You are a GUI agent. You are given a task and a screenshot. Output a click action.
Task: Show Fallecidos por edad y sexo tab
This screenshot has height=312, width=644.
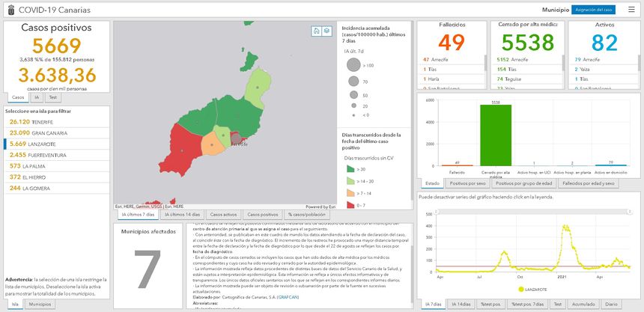[x=588, y=183]
